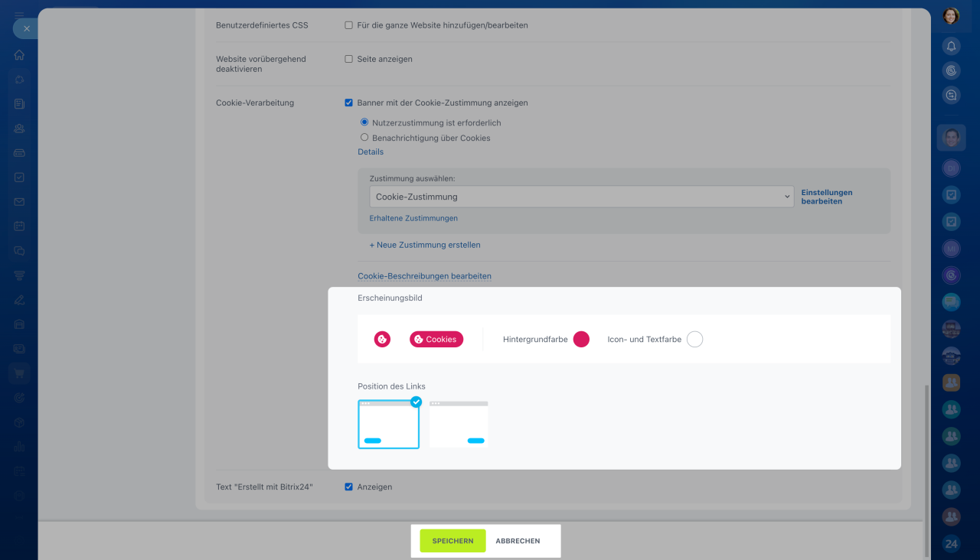Click 'Einstellungen bearbeiten' link
The height and width of the screenshot is (560, 980).
coord(827,197)
